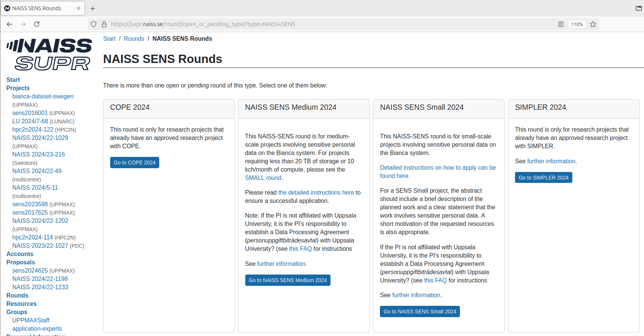Open 'further information' in SIMPLER 2024 card
The image size is (644, 336).
click(551, 161)
